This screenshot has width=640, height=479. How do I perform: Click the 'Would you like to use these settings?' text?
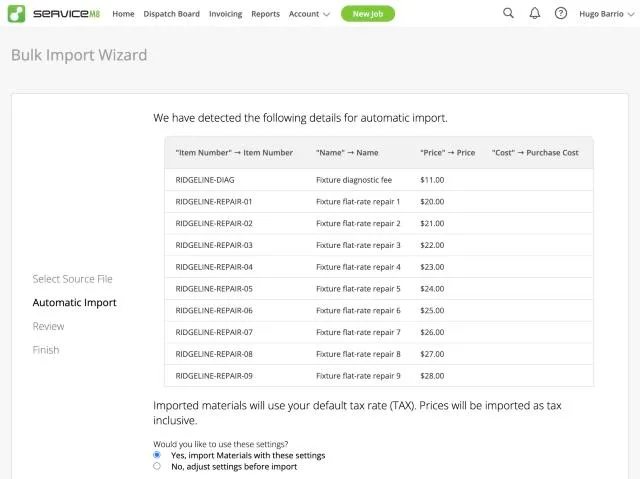(220, 444)
